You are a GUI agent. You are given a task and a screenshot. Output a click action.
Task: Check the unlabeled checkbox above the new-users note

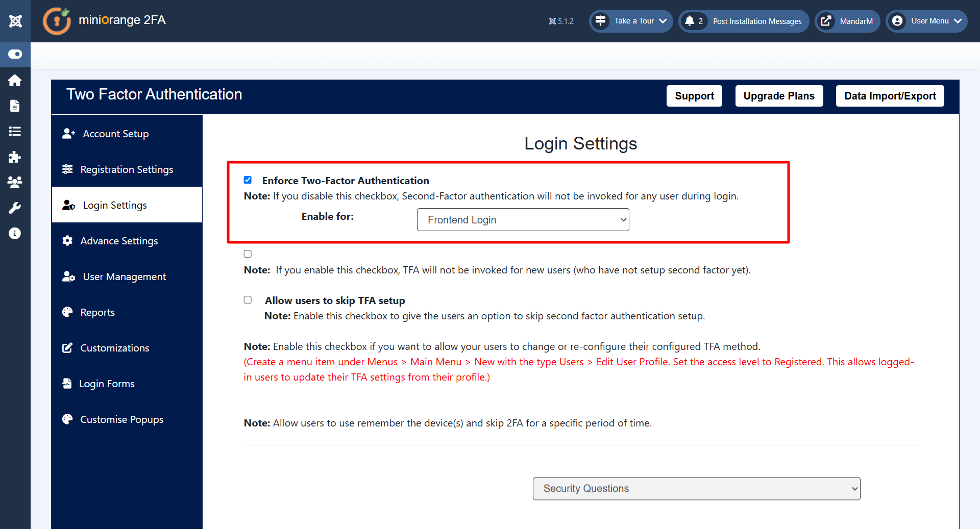click(248, 254)
